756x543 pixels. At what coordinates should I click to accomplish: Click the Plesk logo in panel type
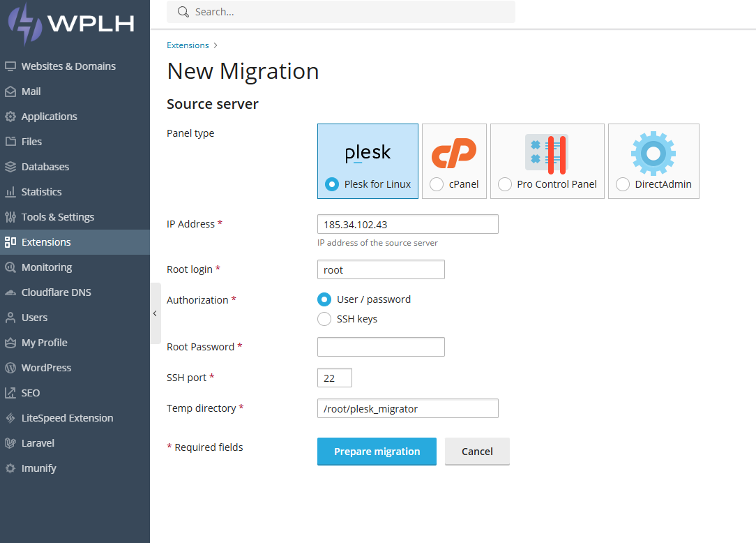368,153
